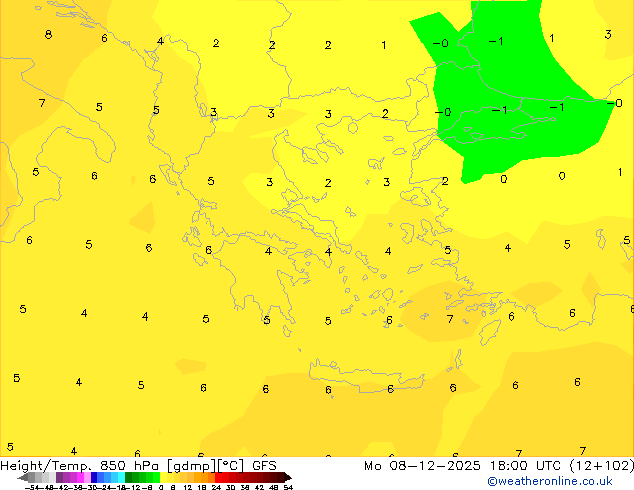Click the temperature value 8 on the map
634x490 pixels.
click(x=48, y=34)
